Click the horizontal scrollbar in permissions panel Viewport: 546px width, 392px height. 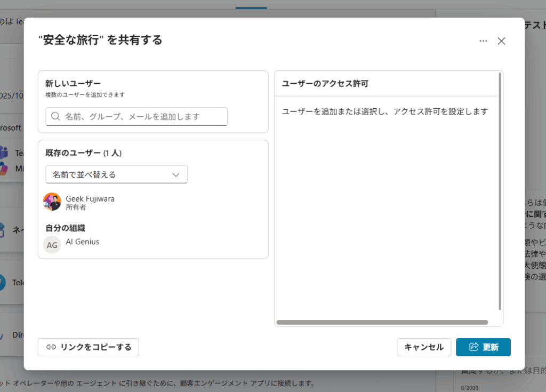point(382,322)
